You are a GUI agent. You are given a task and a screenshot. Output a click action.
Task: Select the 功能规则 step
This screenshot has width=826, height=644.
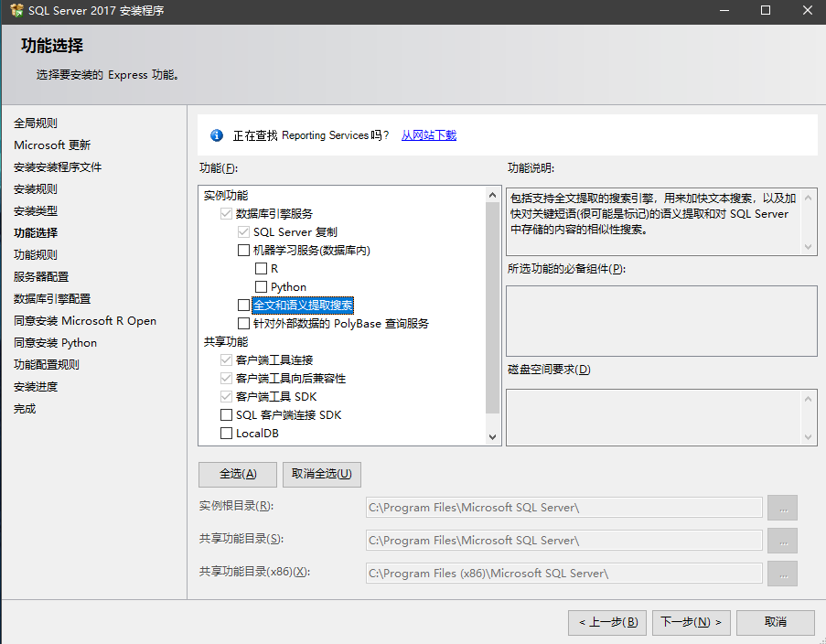coord(36,255)
